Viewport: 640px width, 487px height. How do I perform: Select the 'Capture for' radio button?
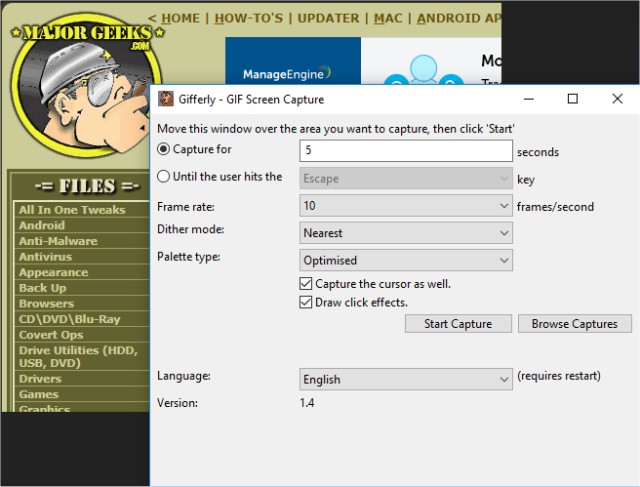pyautogui.click(x=163, y=149)
